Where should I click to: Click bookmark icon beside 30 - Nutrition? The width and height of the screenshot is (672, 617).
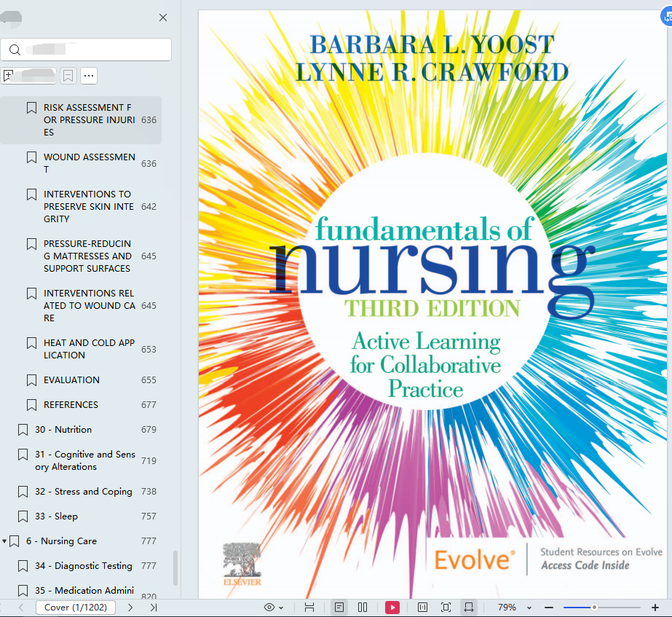[23, 430]
